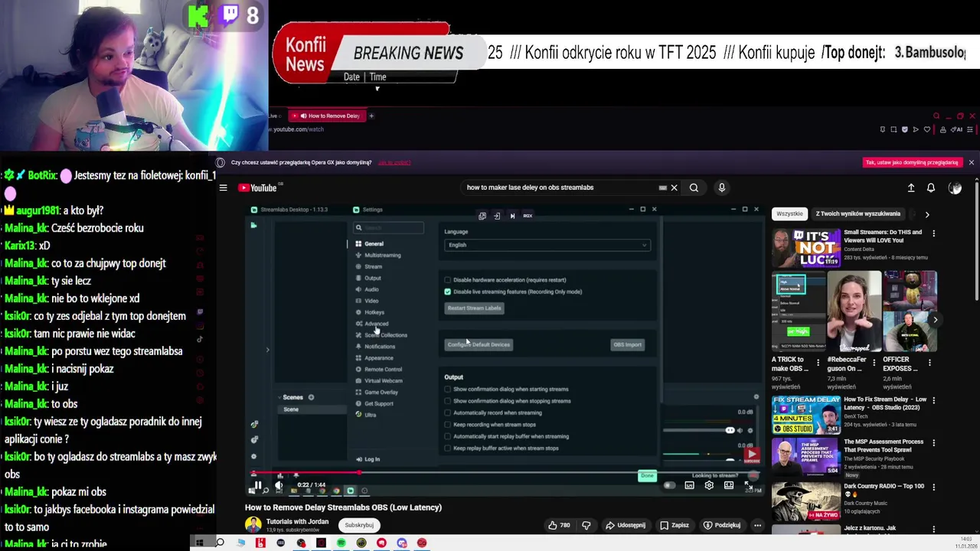Launch Spotify from the taskbar

point(341,543)
